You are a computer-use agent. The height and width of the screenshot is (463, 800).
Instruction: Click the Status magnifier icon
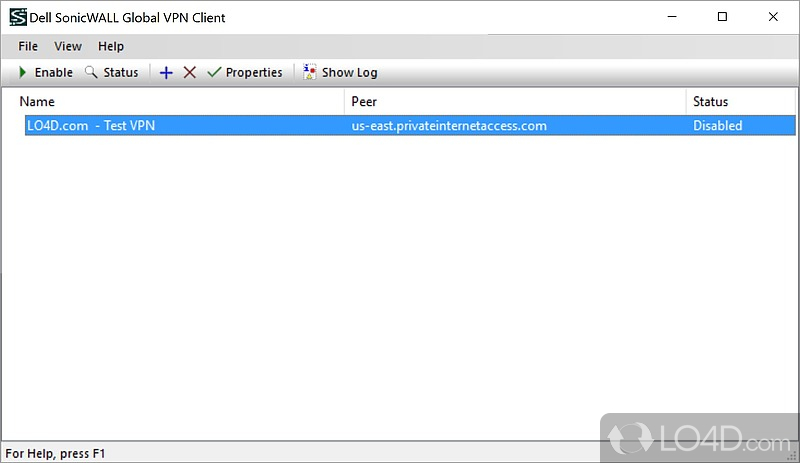point(91,72)
